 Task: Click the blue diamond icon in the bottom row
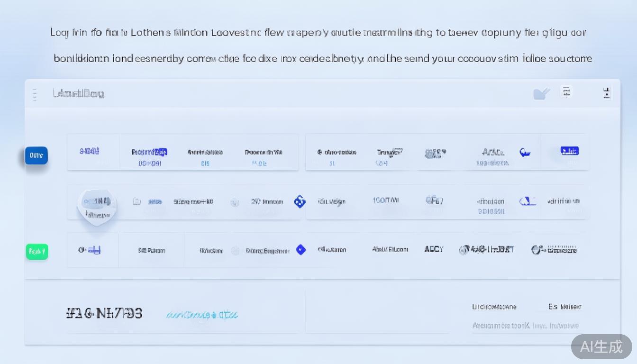[301, 250]
